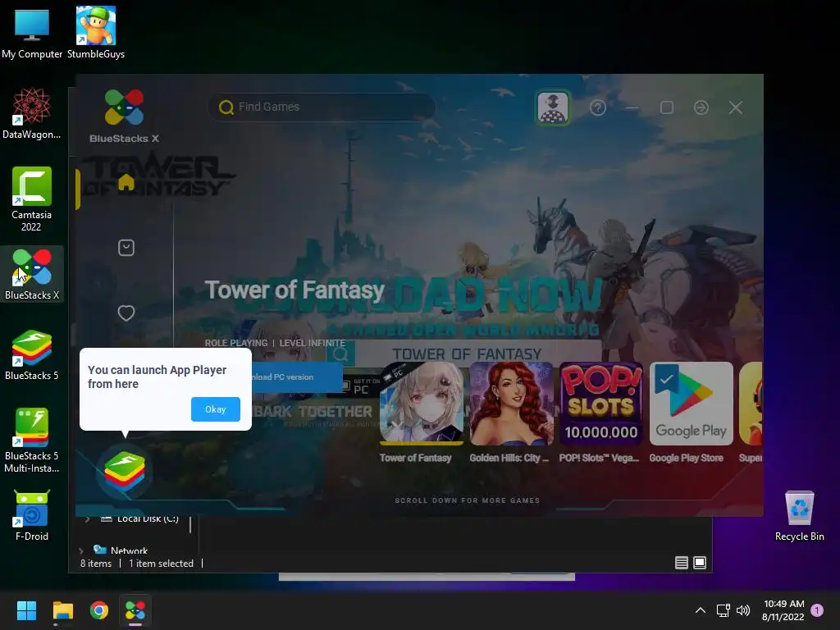Open BlueStacks 5 Multi-Instance desktop shortcut
This screenshot has width=840, height=630.
pos(32,441)
